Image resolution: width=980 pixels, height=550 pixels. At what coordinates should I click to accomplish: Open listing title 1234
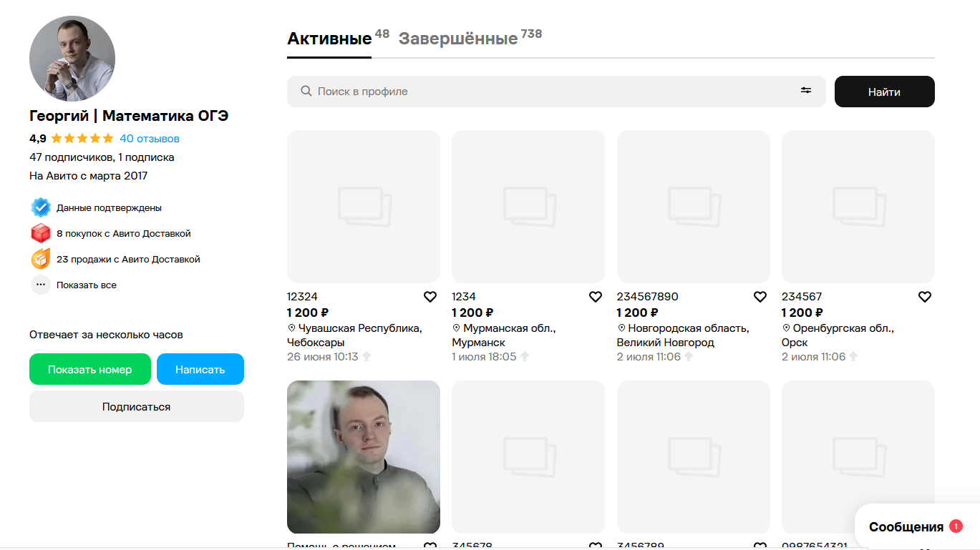(x=464, y=297)
